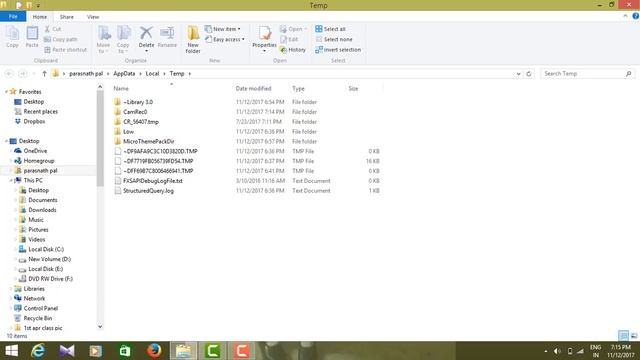Click the navigation pane scroll-down arrow
640x360 pixels.
coord(100,327)
